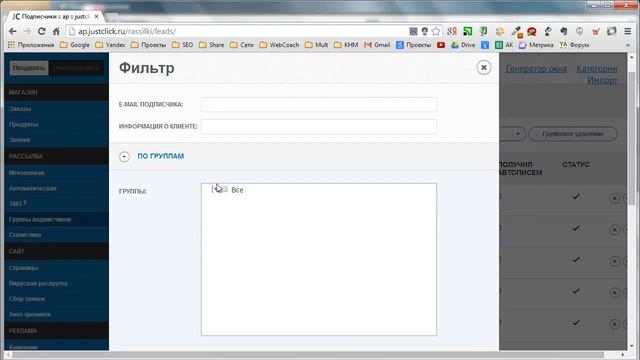Open the eyedropper color picker extension
The width and height of the screenshot is (640, 360).
pyautogui.click(x=516, y=31)
